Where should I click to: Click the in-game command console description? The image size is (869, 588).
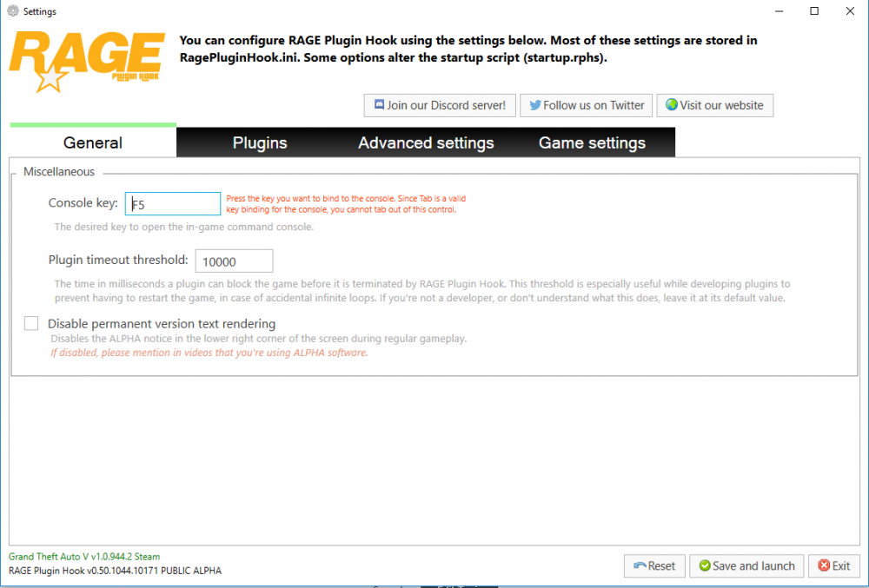click(x=184, y=227)
